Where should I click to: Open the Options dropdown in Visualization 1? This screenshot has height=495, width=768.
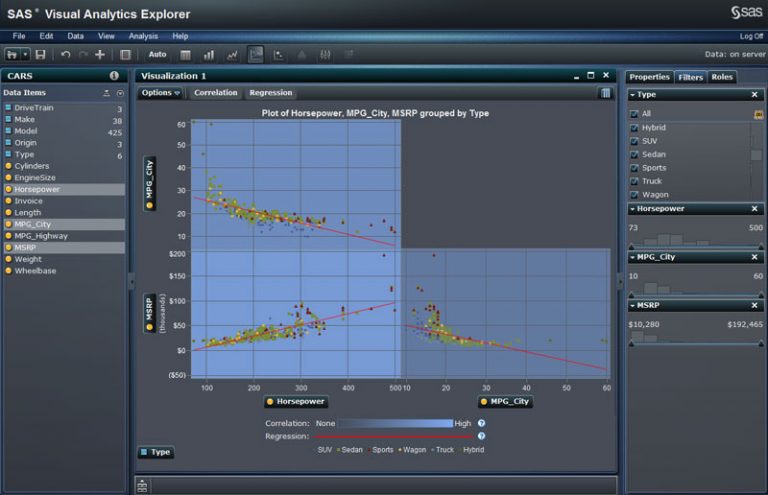161,93
